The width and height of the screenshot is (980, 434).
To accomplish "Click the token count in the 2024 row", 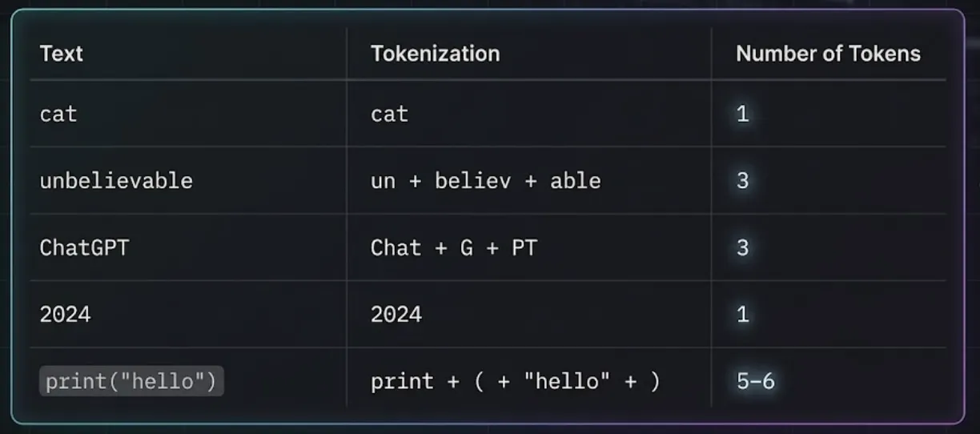I will point(742,314).
